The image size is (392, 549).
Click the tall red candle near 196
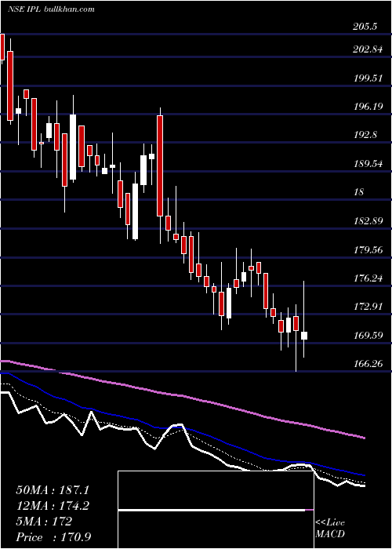(160, 165)
